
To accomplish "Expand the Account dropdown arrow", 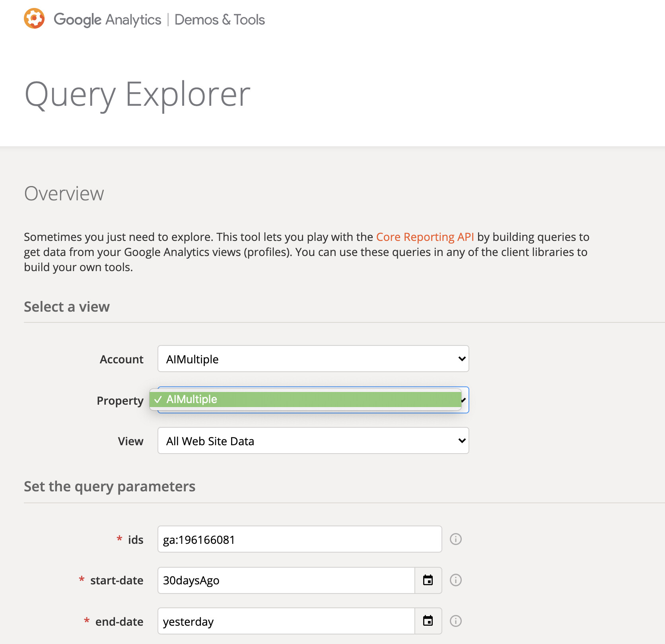I will coord(462,359).
